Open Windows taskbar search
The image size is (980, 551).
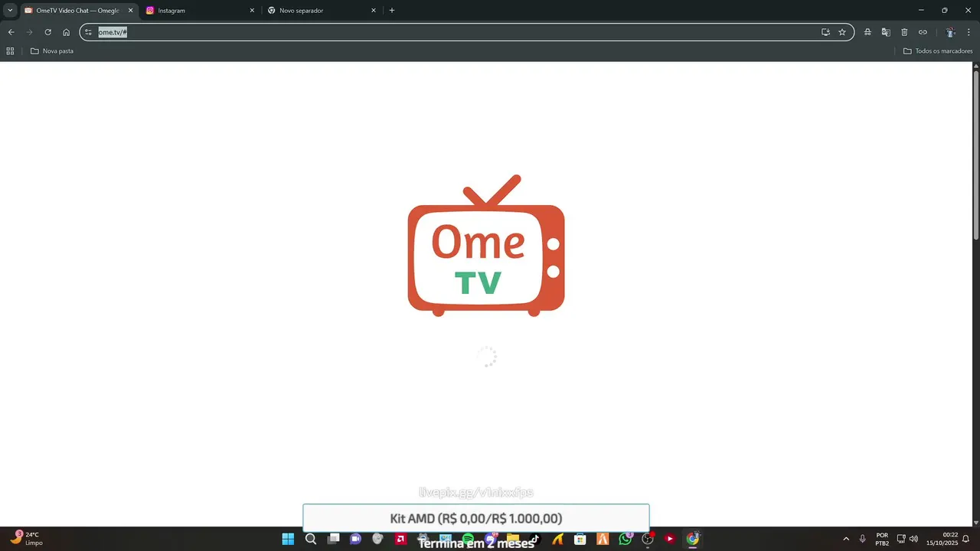pos(311,539)
